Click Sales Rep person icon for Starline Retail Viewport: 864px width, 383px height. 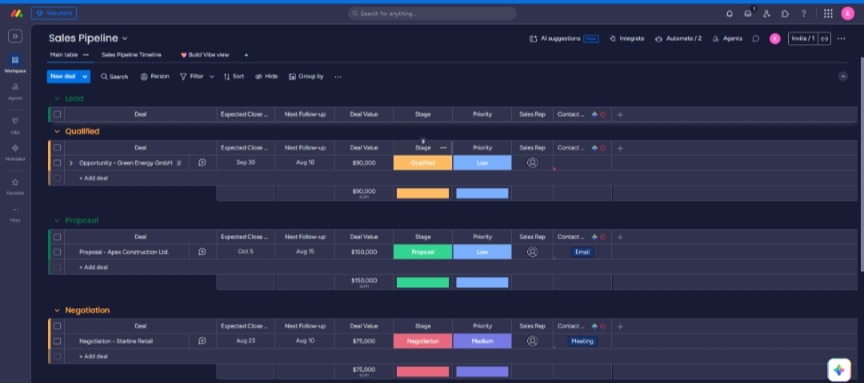click(x=532, y=341)
